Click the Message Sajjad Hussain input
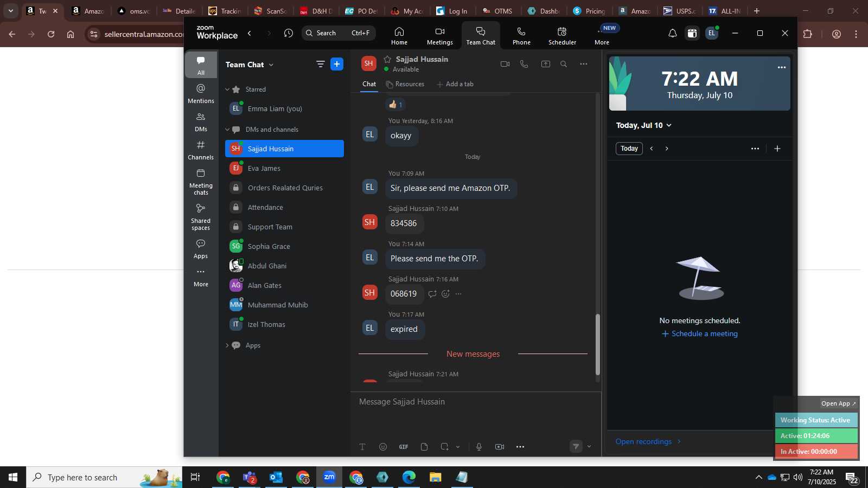 point(476,402)
